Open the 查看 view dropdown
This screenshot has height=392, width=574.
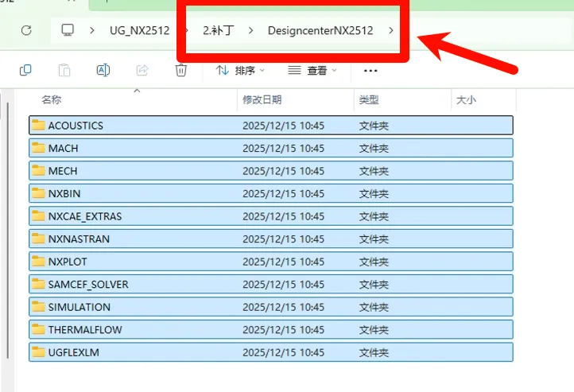(x=312, y=70)
